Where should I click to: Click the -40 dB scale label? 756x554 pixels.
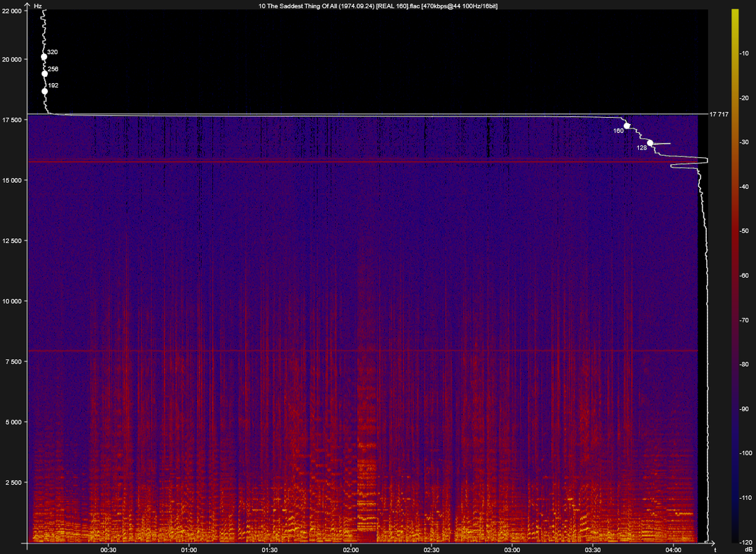coord(744,187)
